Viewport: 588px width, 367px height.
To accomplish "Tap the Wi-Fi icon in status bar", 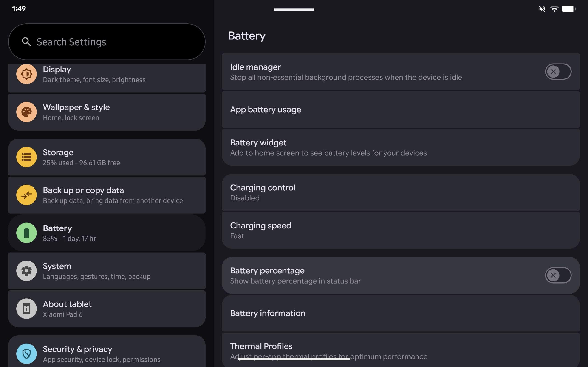I will pyautogui.click(x=554, y=9).
